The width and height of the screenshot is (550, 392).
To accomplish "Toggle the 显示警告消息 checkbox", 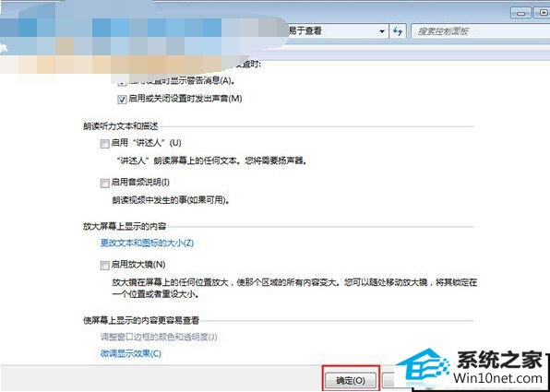I will 122,83.
